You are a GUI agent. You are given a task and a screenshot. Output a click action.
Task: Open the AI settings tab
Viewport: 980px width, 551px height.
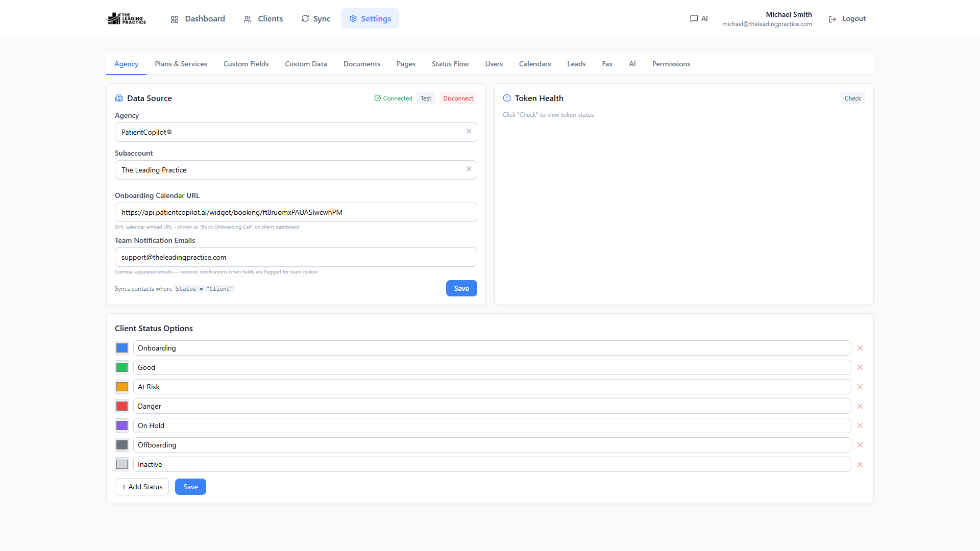tap(632, 64)
